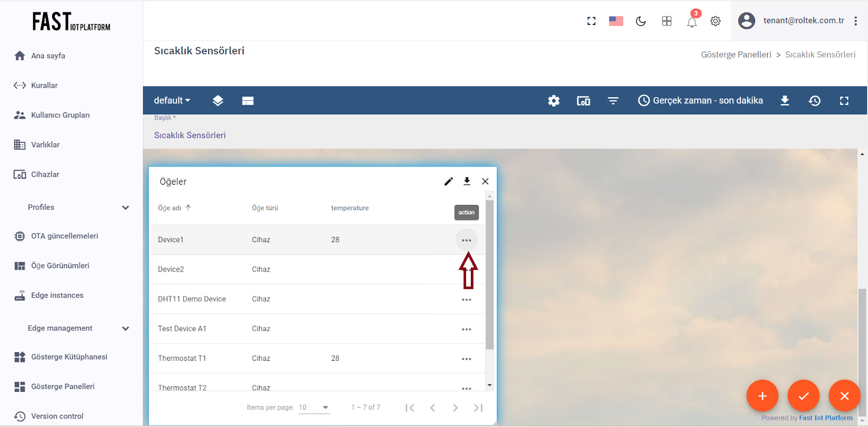Toggle fullscreen from top header
The image size is (868, 427).
(591, 21)
